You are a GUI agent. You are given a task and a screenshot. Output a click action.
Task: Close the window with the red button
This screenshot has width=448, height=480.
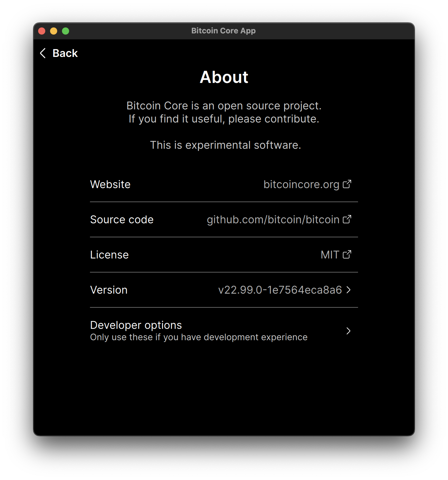[x=42, y=31]
